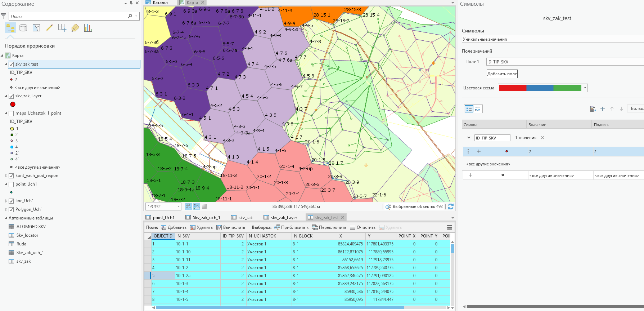Select the List by Drawing Order icon
Image resolution: width=644 pixels, height=311 pixels.
click(x=10, y=28)
